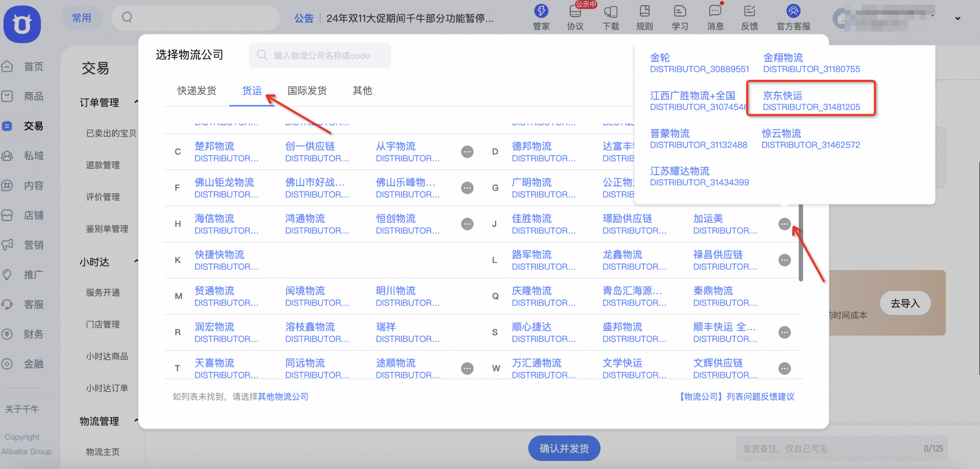980x469 pixels.
Task: Open 退款管理 menu item
Action: 103,165
